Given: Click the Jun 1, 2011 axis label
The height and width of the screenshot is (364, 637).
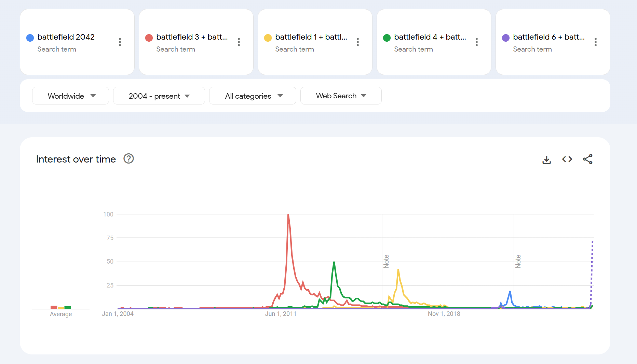Looking at the screenshot, I should click(281, 314).
